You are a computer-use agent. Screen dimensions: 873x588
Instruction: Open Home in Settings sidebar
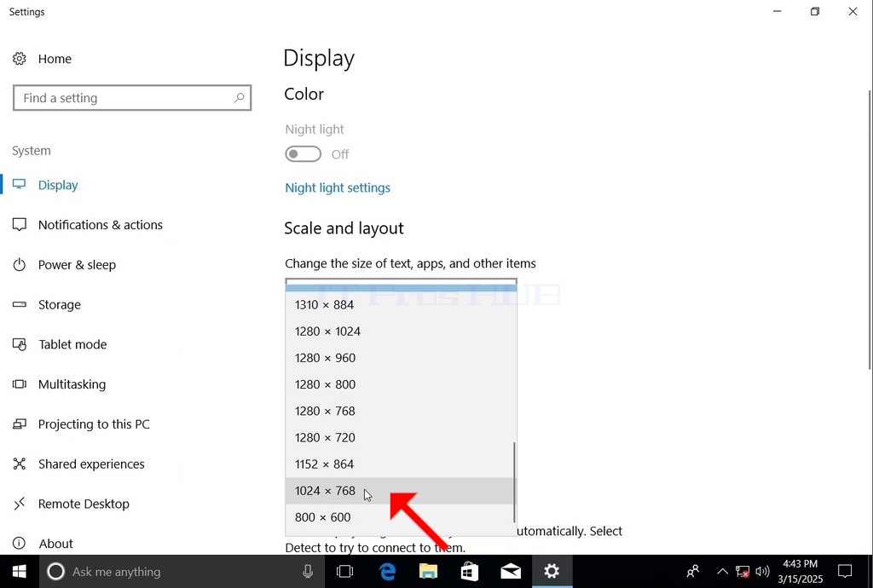point(43,59)
